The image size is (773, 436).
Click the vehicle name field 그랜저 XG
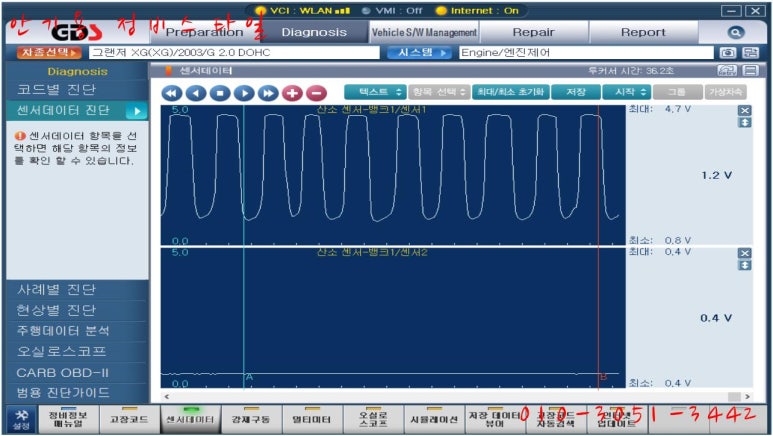coord(234,52)
